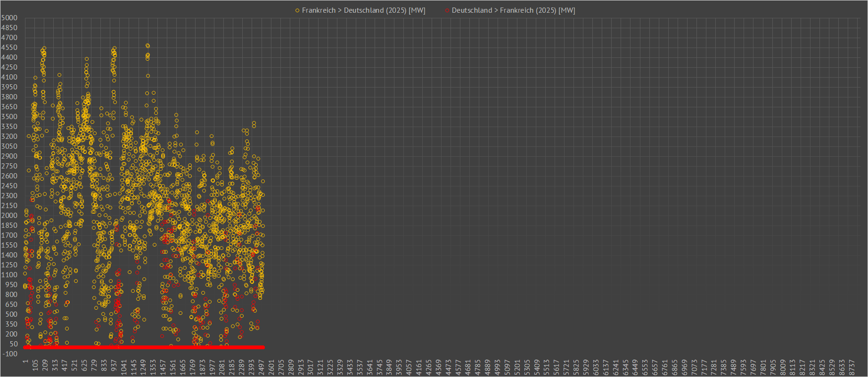868x377 pixels.
Task: Select the 2000 value on the y-axis
Action: click(x=9, y=216)
